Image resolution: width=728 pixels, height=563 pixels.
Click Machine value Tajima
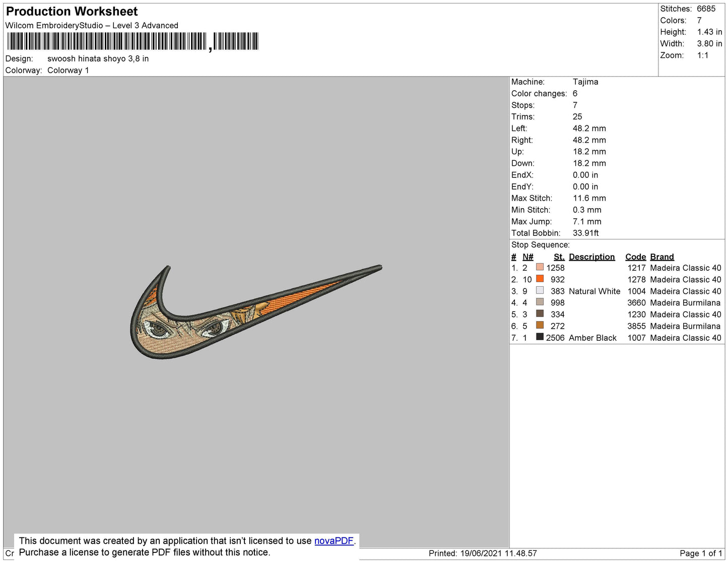point(585,82)
